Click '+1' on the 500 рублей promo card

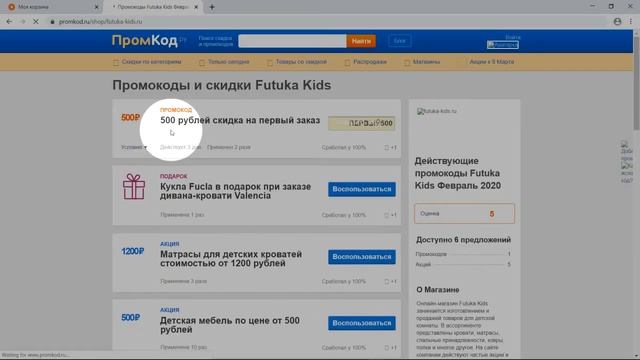point(390,147)
